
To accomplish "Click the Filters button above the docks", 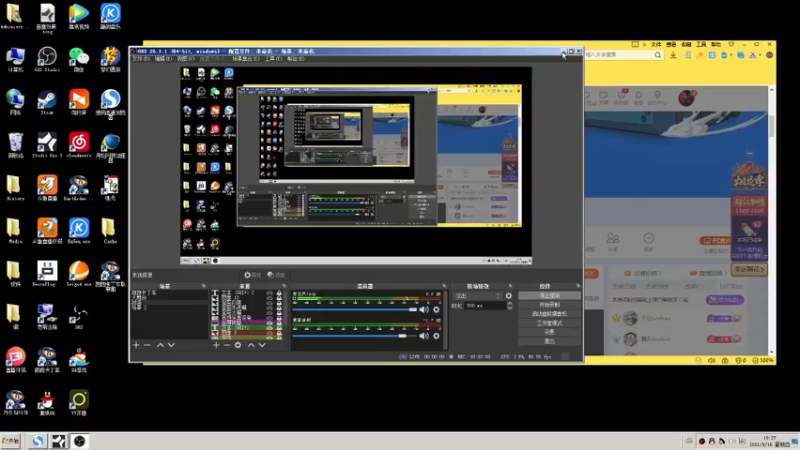I will (276, 275).
